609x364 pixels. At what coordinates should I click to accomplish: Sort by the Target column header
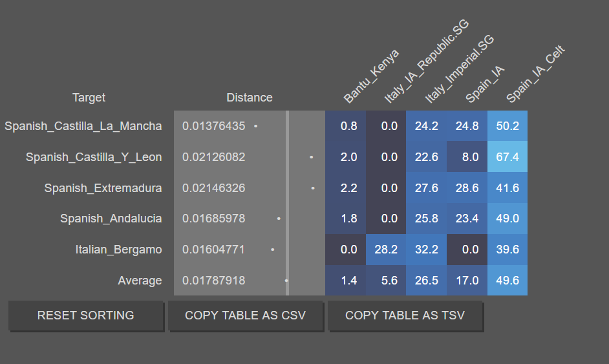(89, 98)
